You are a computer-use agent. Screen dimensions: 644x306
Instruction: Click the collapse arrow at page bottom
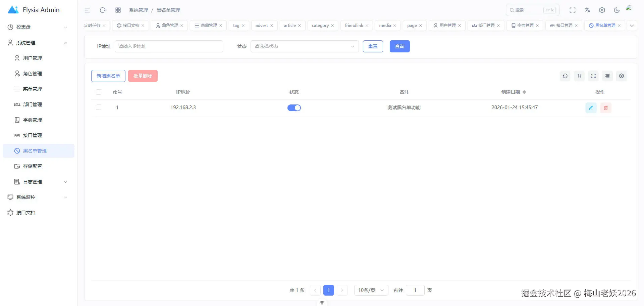[x=322, y=303]
